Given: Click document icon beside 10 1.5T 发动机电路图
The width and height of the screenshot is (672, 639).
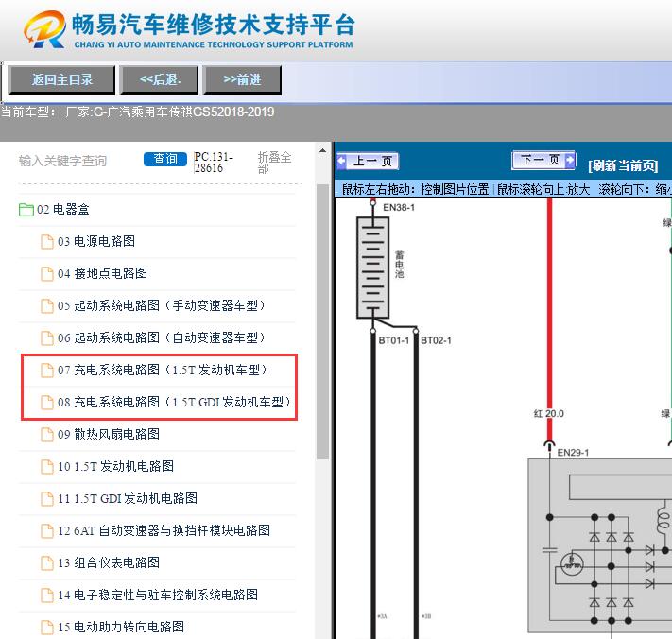Looking at the screenshot, I should (46, 467).
